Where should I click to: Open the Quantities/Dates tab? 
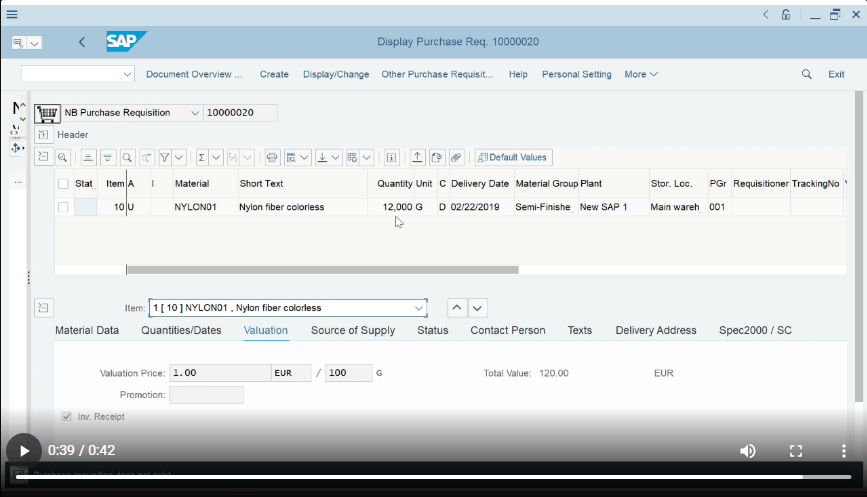[181, 330]
